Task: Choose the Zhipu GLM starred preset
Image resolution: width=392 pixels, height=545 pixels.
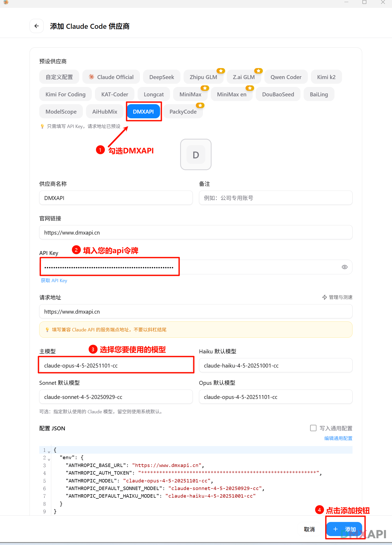Action: click(x=203, y=77)
